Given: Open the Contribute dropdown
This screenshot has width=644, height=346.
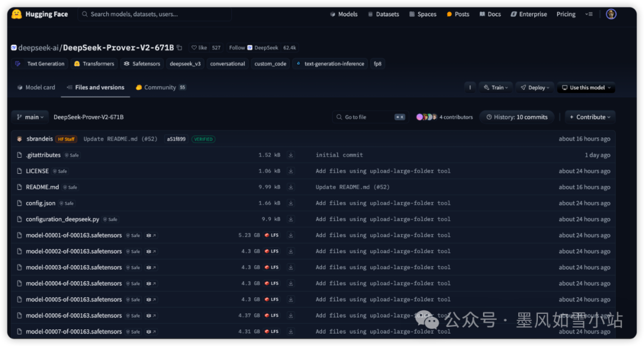Looking at the screenshot, I should (589, 117).
